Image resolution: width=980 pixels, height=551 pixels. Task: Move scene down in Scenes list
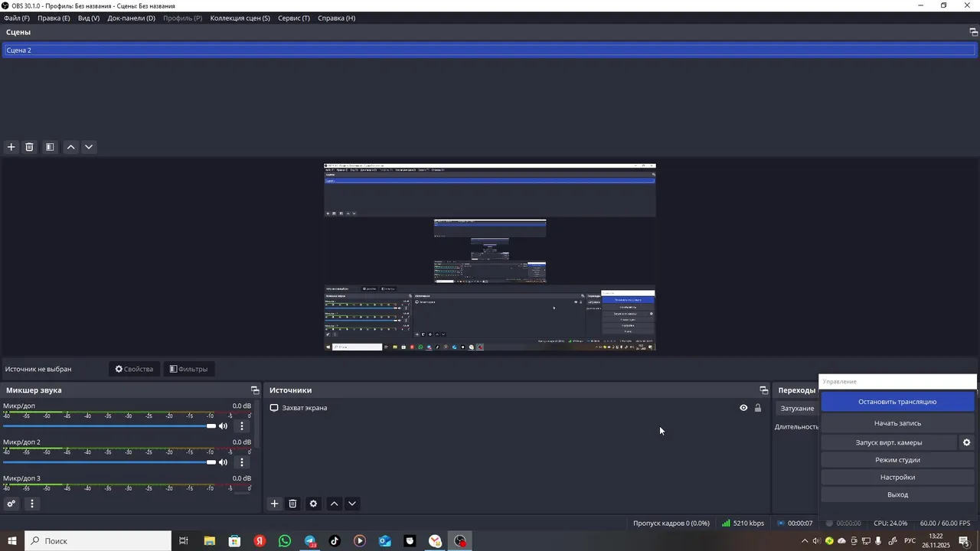pyautogui.click(x=89, y=147)
